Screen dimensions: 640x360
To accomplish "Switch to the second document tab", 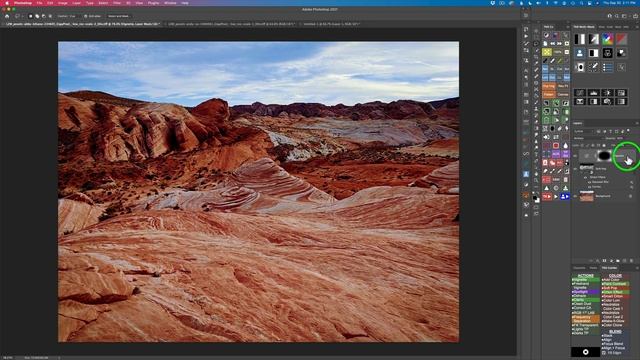I will coord(231,24).
